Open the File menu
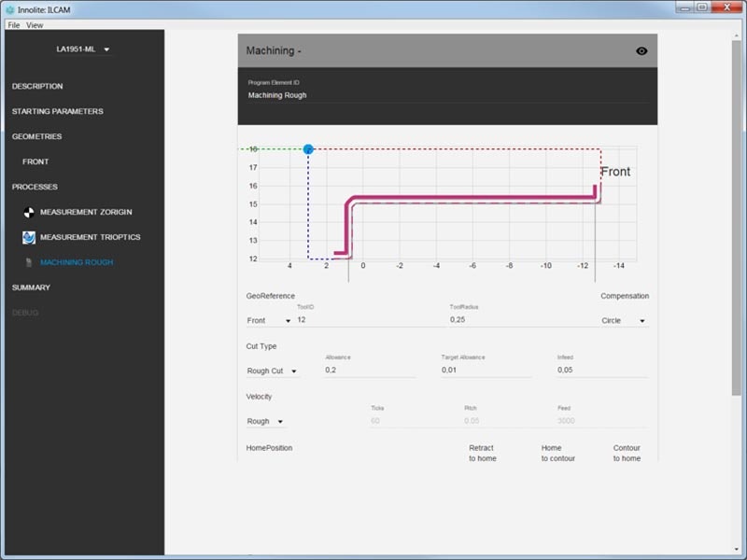Screen dimensions: 747x560 pos(12,24)
